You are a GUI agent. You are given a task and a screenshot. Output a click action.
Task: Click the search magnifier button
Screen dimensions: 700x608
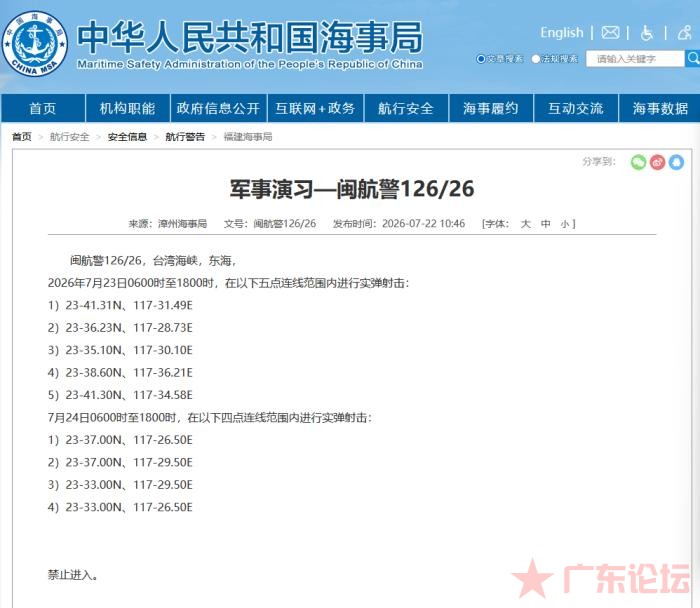[x=693, y=58]
